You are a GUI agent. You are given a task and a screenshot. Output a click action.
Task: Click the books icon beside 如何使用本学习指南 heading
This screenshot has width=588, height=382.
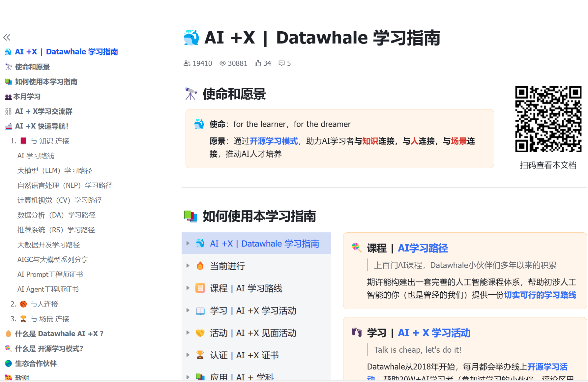[191, 216]
